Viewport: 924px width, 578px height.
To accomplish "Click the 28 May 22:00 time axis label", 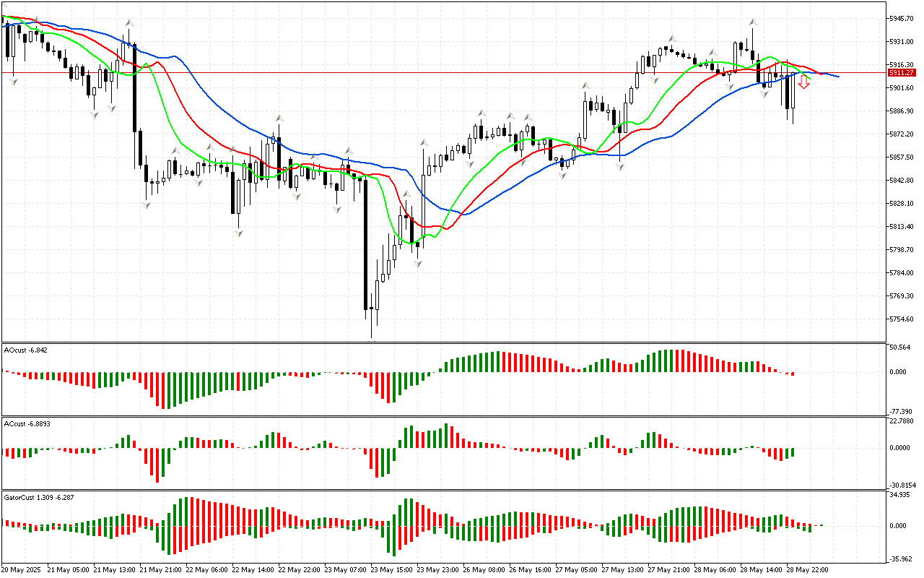I will coord(807,569).
